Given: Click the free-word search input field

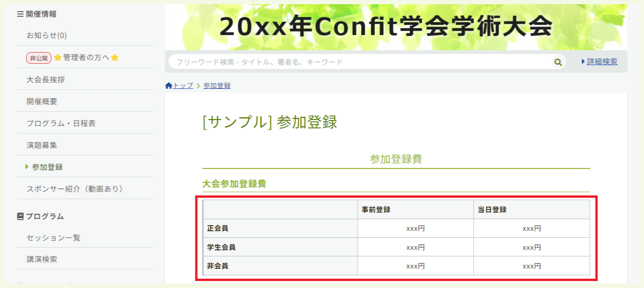Looking at the screenshot, I should click(326, 61).
